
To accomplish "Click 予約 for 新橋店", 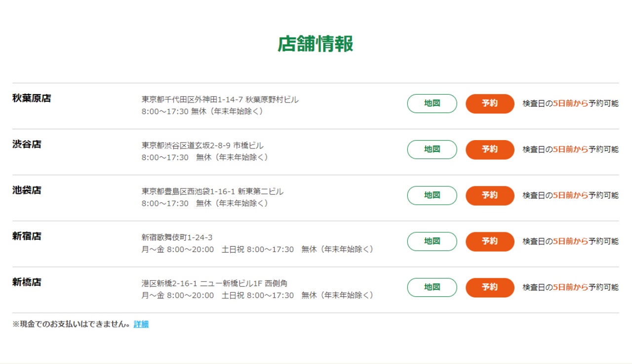I will point(490,287).
